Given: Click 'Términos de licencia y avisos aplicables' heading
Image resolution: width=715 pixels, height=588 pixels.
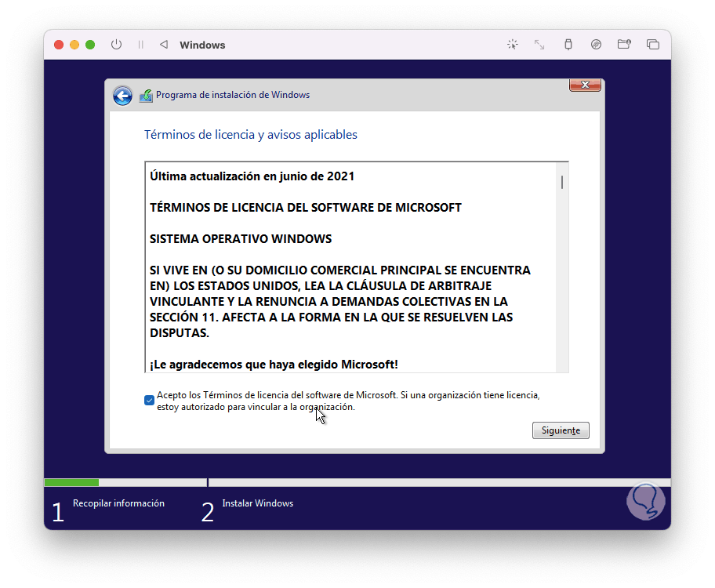Looking at the screenshot, I should pos(251,135).
